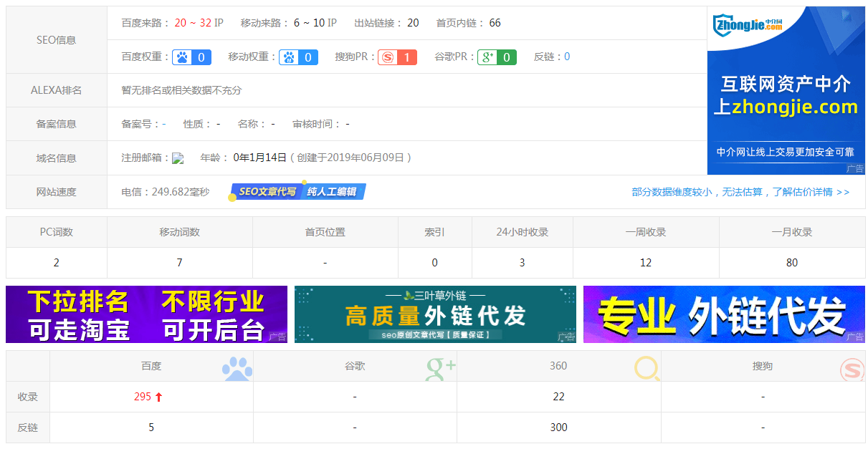The width and height of the screenshot is (868, 454).
Task: Click the mobile weight paw badge
Action: click(x=298, y=57)
